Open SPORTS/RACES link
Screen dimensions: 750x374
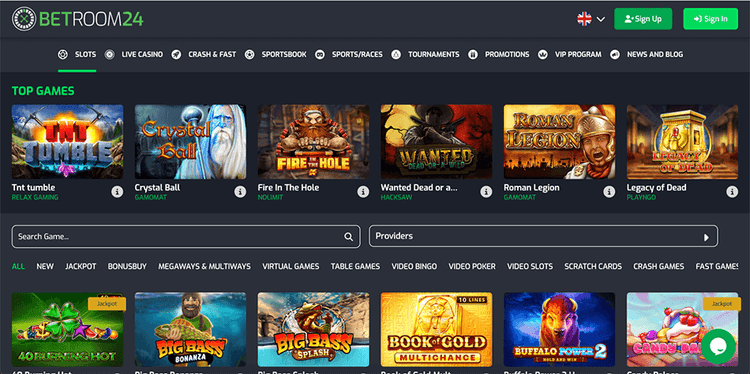[x=357, y=55]
